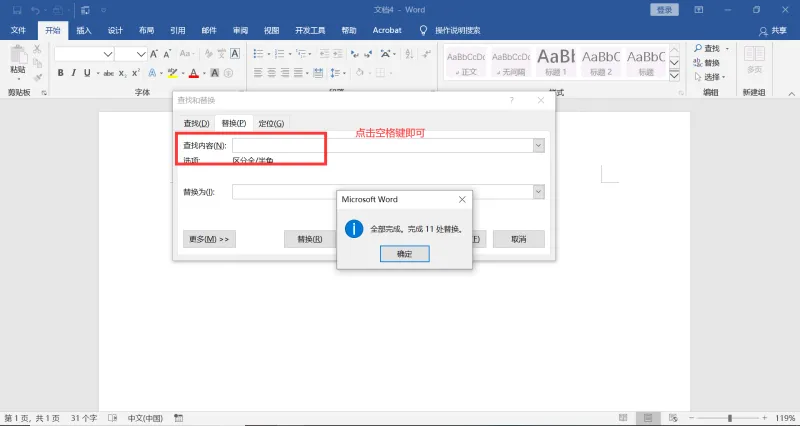
Task: Switch to the 引用 References tab
Action: point(178,31)
